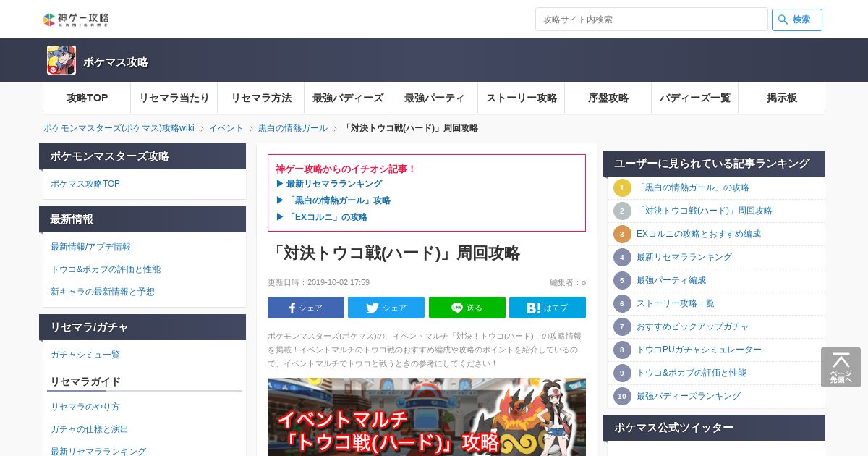Open ranking 2「対決トウコ戦(ハード)」周回攻略
868x456 pixels.
(x=704, y=211)
